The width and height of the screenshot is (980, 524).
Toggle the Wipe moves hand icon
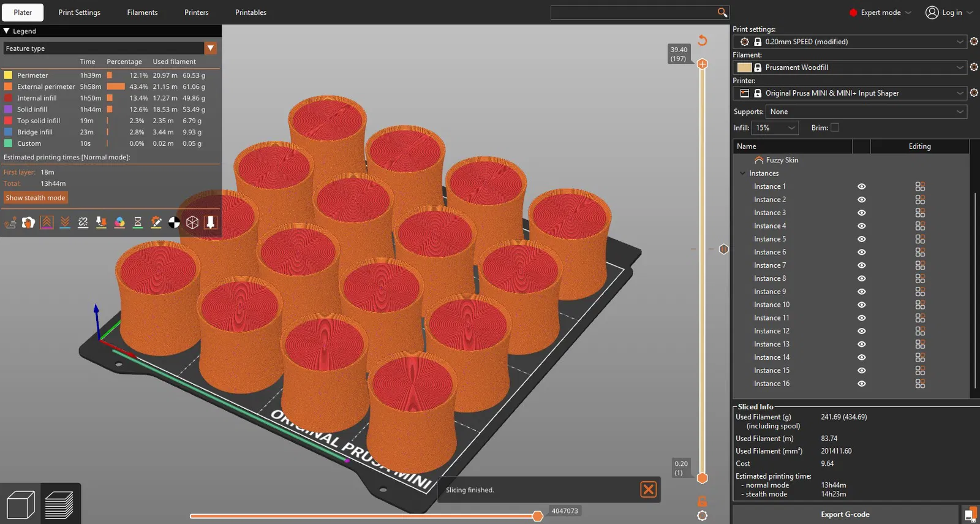(x=28, y=222)
